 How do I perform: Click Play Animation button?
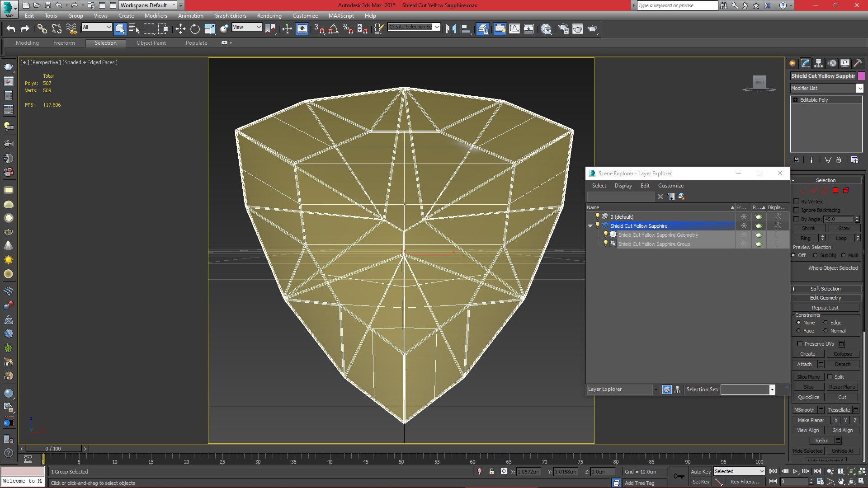click(795, 471)
